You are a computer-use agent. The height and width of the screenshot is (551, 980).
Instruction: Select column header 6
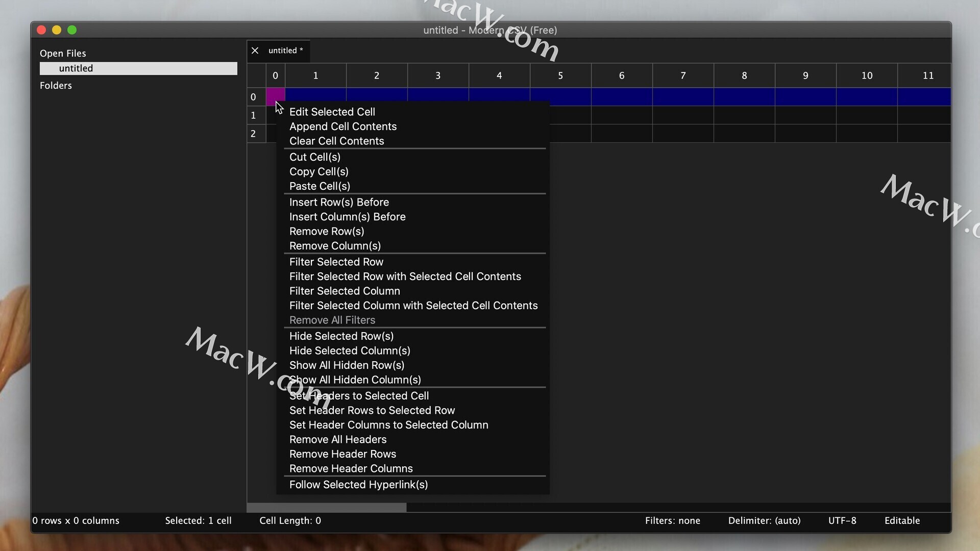click(x=622, y=76)
